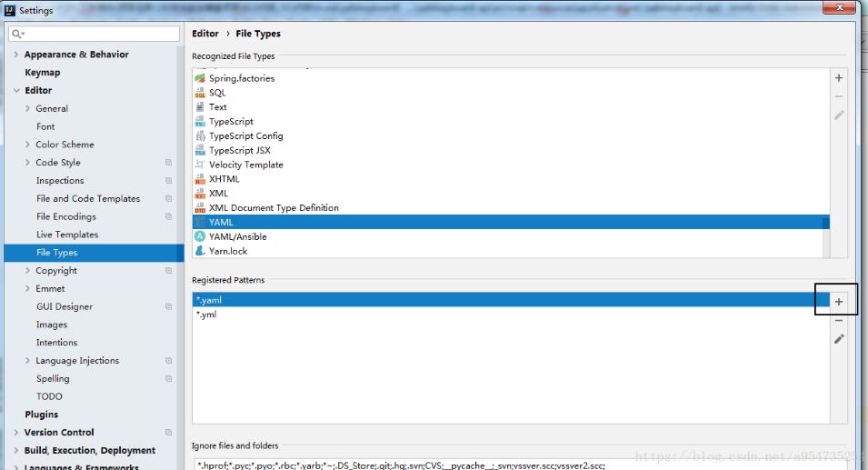Click the Editor breadcrumb link
The width and height of the screenshot is (868, 470).
205,34
